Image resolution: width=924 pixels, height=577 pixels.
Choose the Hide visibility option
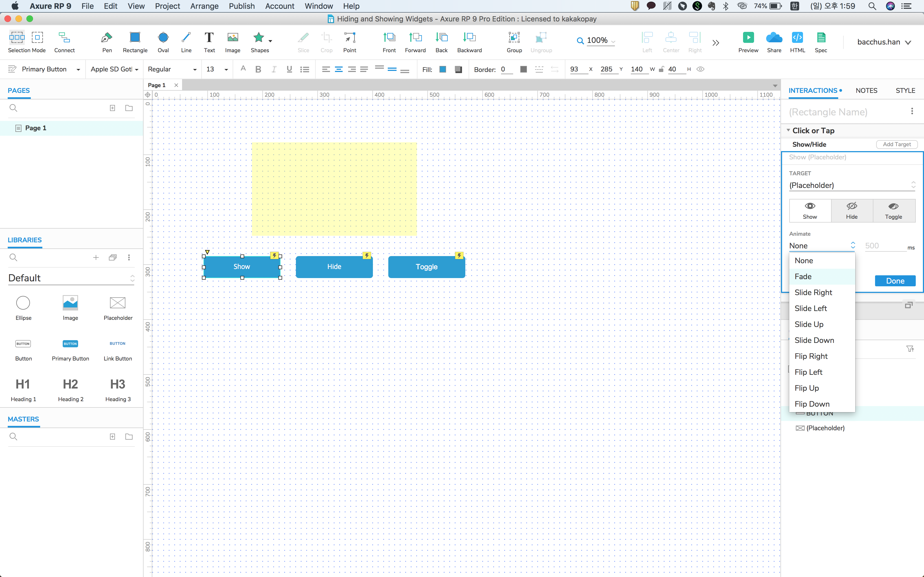[x=851, y=210]
